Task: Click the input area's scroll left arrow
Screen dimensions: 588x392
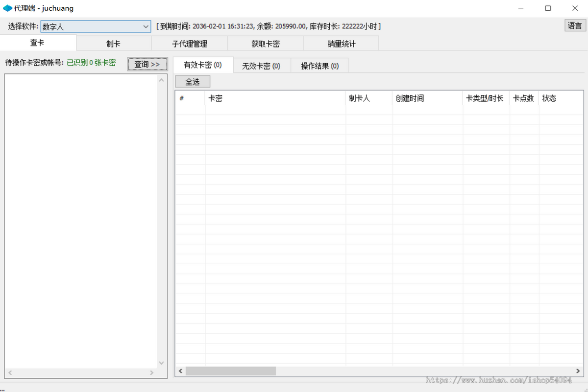Action: [10, 373]
